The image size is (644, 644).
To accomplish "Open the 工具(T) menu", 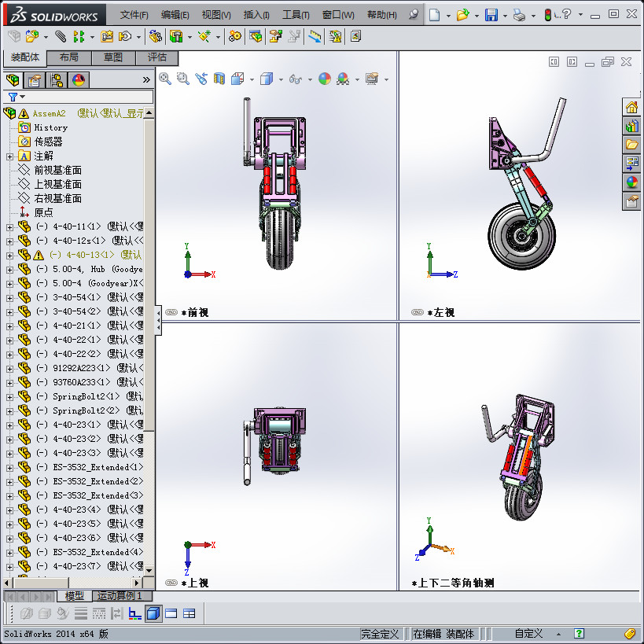I will click(296, 15).
